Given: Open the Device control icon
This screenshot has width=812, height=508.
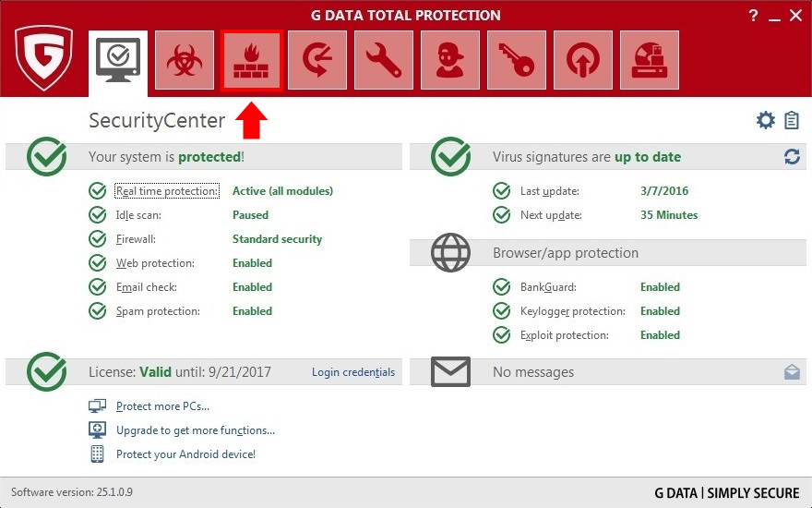Looking at the screenshot, I should pyautogui.click(x=650, y=60).
